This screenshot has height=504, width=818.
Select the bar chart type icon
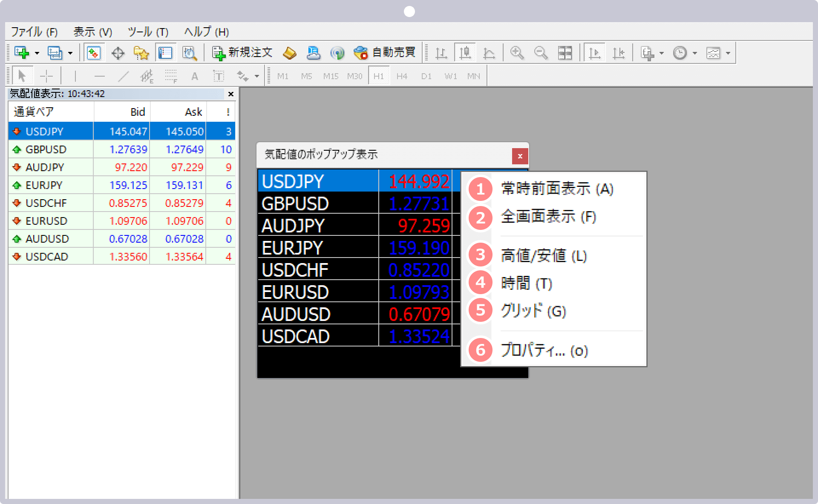coord(441,53)
